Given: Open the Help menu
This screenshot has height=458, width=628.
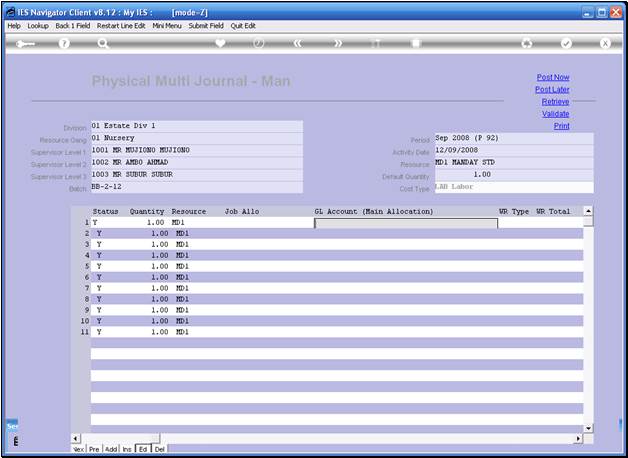Looking at the screenshot, I should click(14, 26).
